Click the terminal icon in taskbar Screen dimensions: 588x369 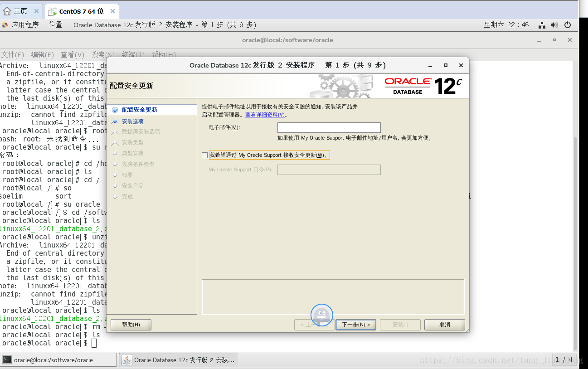click(x=7, y=360)
